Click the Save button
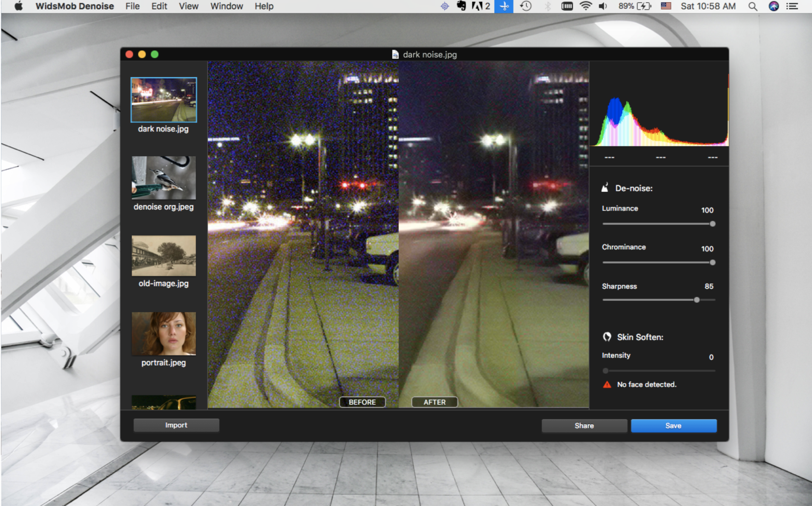This screenshot has width=812, height=506. (673, 425)
